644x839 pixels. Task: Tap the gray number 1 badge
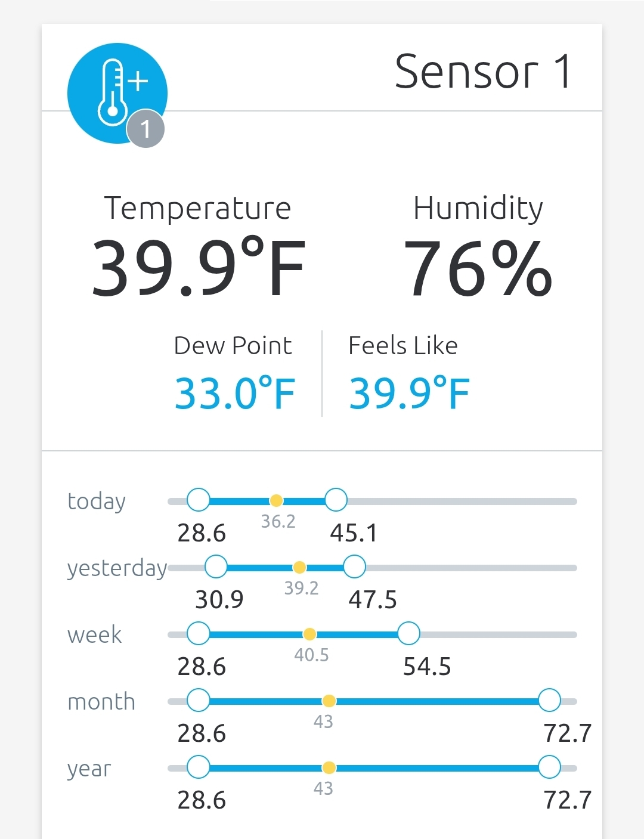[x=145, y=128]
